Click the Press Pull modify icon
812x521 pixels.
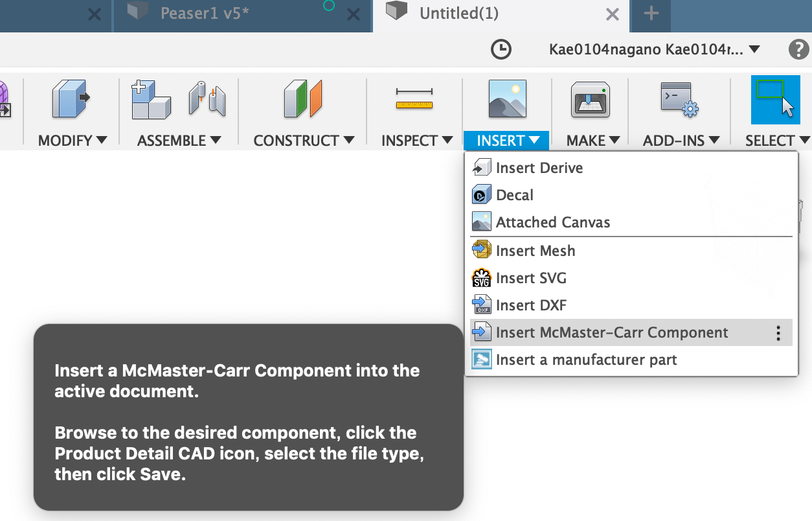[71, 99]
